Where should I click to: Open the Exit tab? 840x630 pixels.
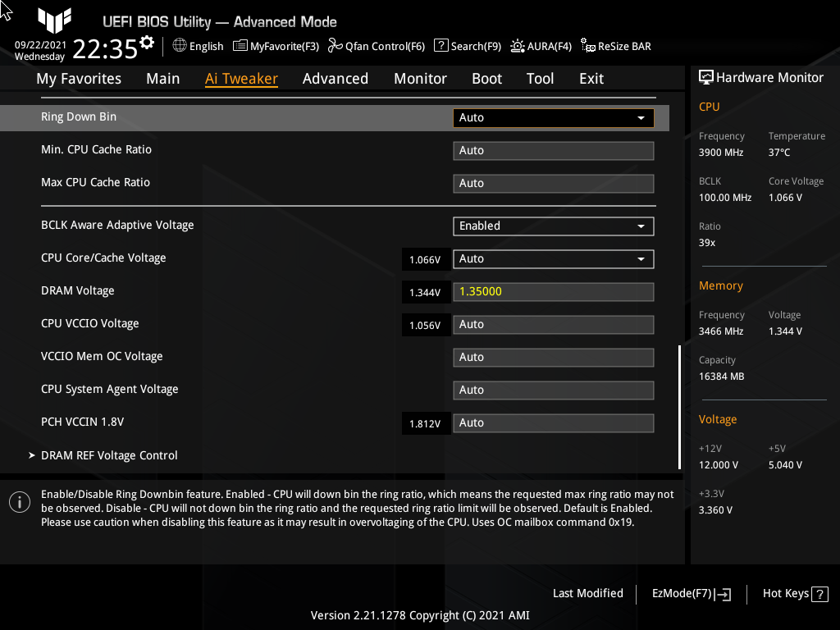(x=591, y=79)
